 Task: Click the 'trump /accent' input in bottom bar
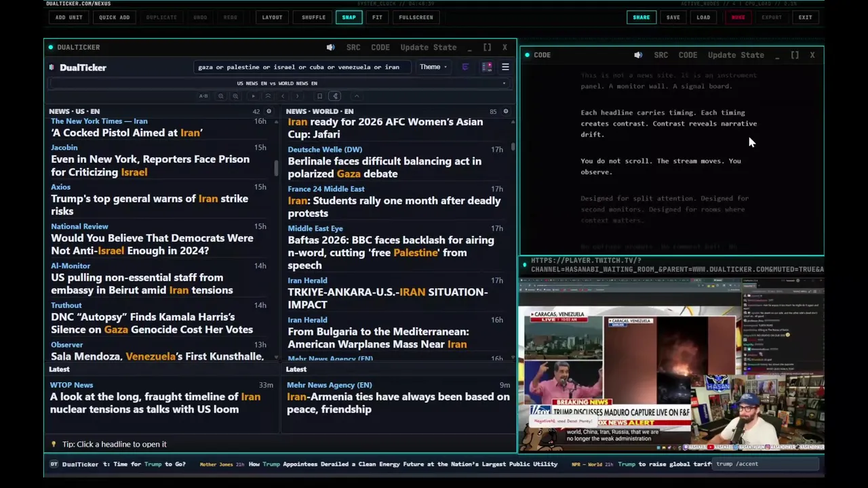point(766,464)
